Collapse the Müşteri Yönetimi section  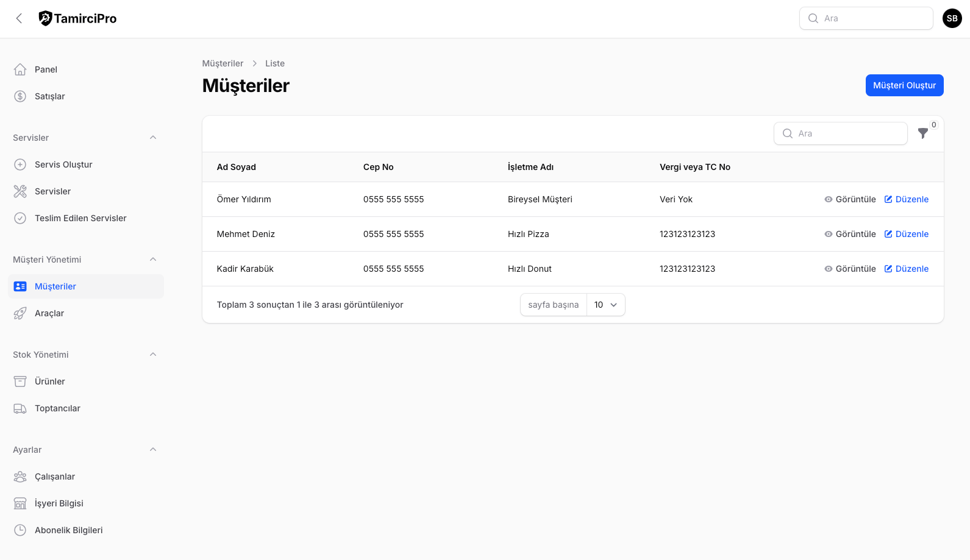pyautogui.click(x=153, y=260)
